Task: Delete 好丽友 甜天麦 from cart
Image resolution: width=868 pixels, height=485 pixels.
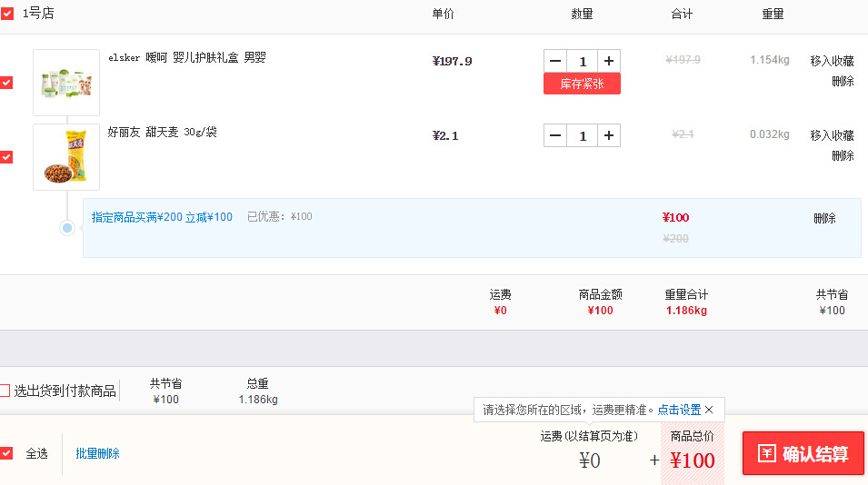Action: [843, 156]
